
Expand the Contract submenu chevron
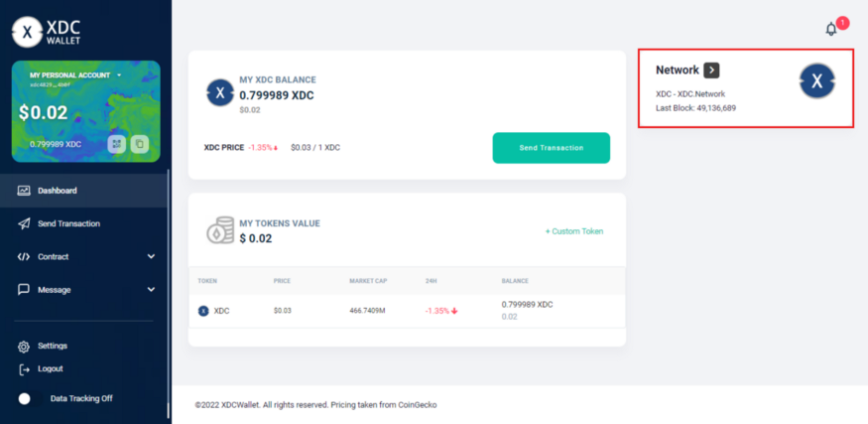coord(151,257)
